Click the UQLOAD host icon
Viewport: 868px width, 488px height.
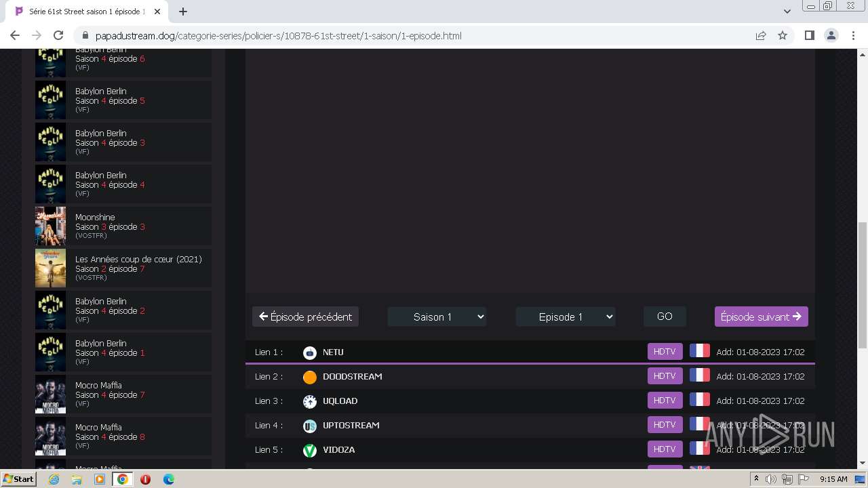[309, 401]
